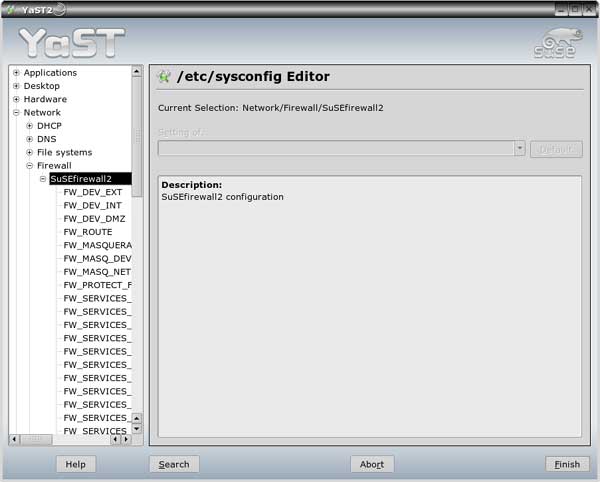The width and height of the screenshot is (600, 482).
Task: Click the Finish button
Action: [567, 464]
